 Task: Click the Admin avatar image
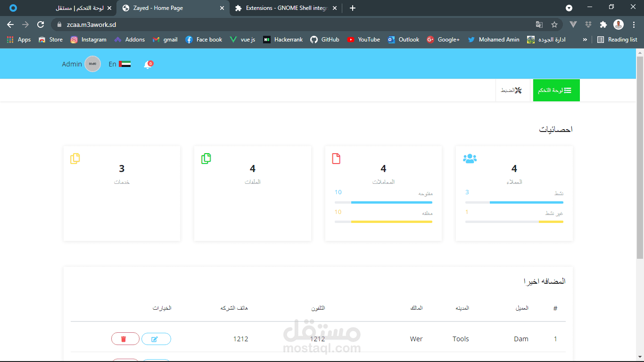(x=93, y=64)
